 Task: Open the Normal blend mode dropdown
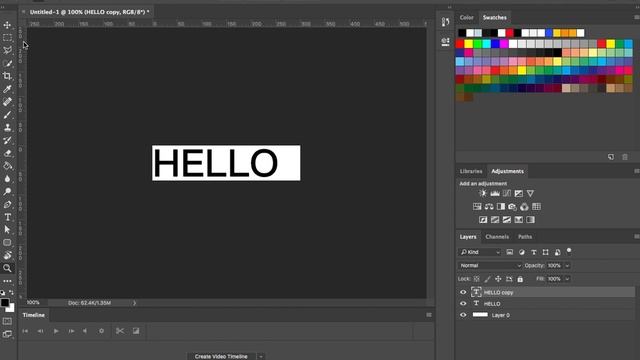coord(490,266)
